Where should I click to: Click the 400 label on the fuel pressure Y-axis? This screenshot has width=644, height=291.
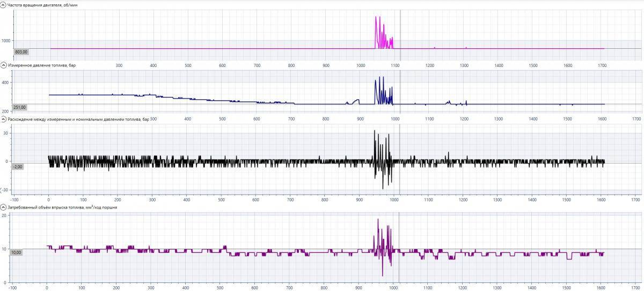pos(6,83)
